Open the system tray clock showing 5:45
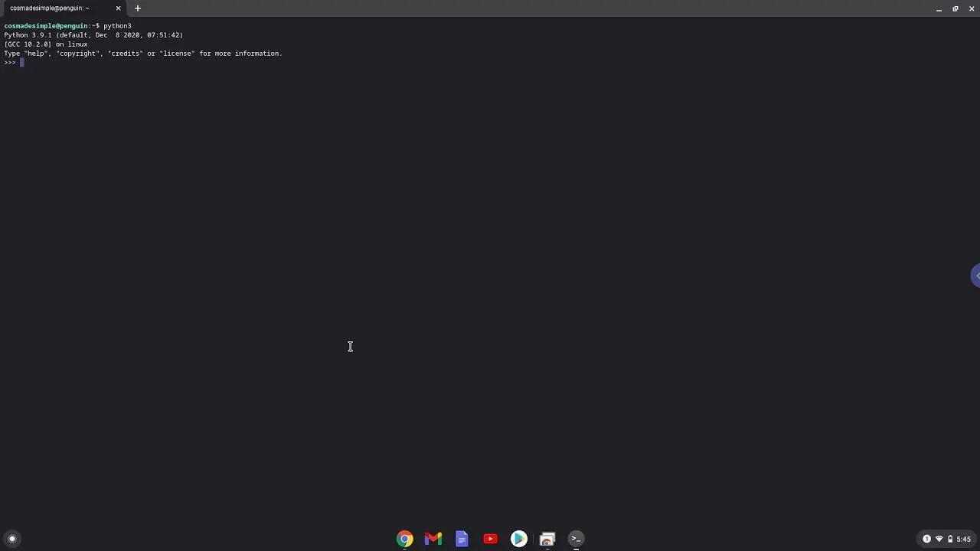This screenshot has height=551, width=980. click(x=964, y=539)
